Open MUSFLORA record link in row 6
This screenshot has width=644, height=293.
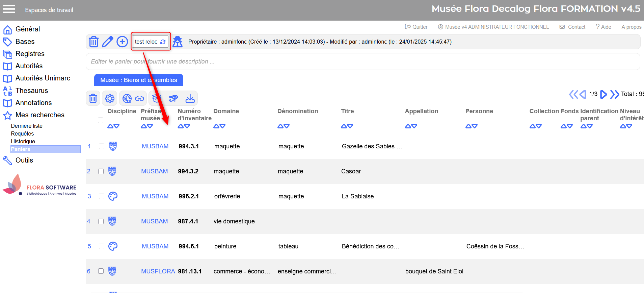tap(158, 271)
